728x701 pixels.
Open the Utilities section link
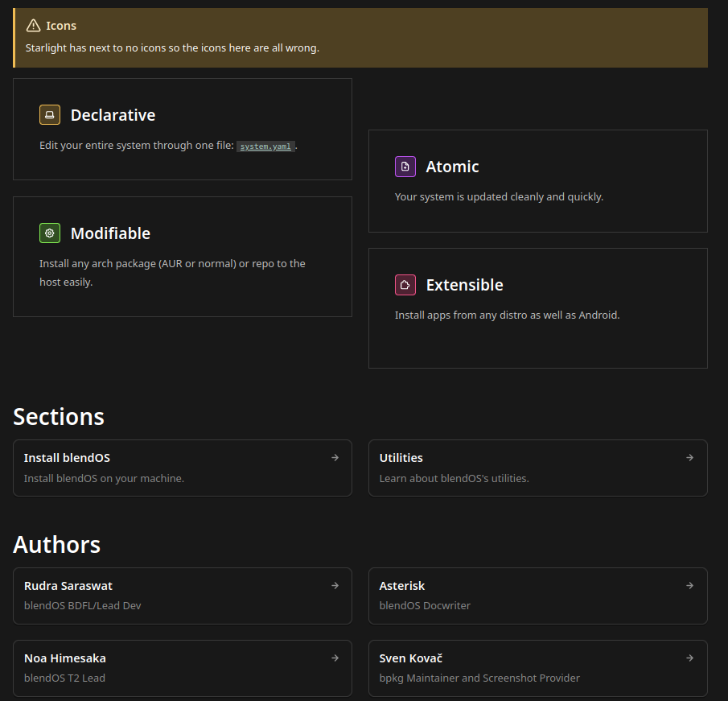401,458
